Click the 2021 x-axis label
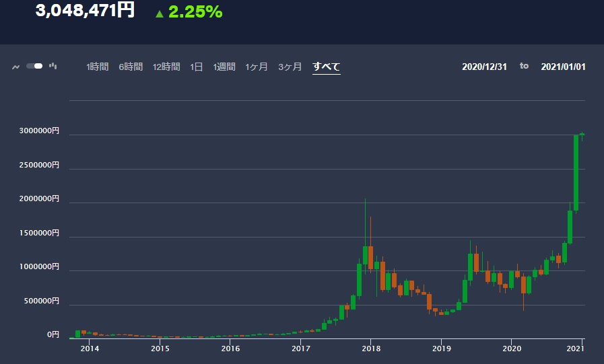Image resolution: width=604 pixels, height=364 pixels. click(576, 349)
